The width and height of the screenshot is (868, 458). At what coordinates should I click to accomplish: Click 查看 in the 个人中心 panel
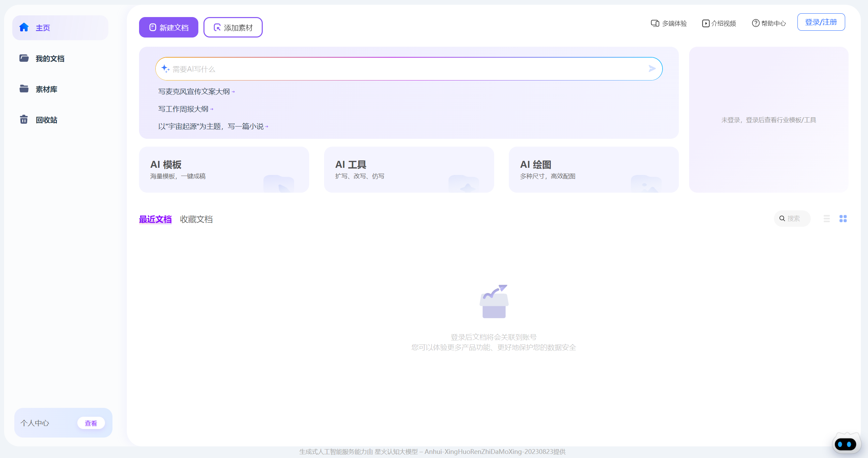[91, 423]
